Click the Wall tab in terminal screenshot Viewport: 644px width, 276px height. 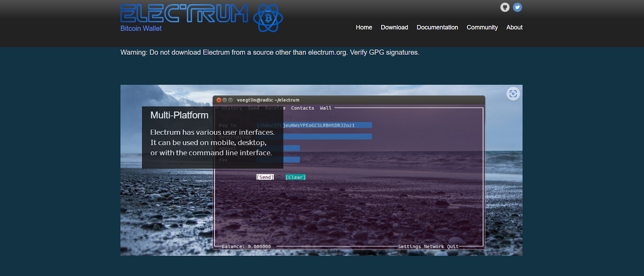click(326, 108)
